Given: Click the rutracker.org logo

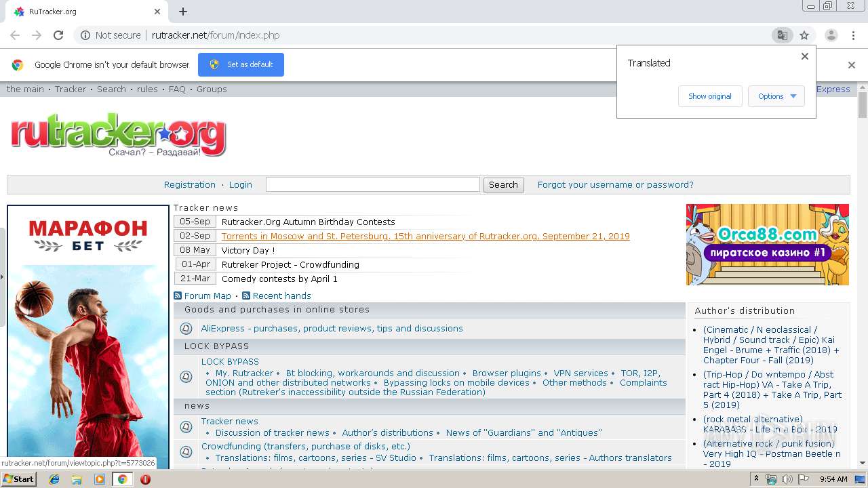Looking at the screenshot, I should pyautogui.click(x=118, y=135).
